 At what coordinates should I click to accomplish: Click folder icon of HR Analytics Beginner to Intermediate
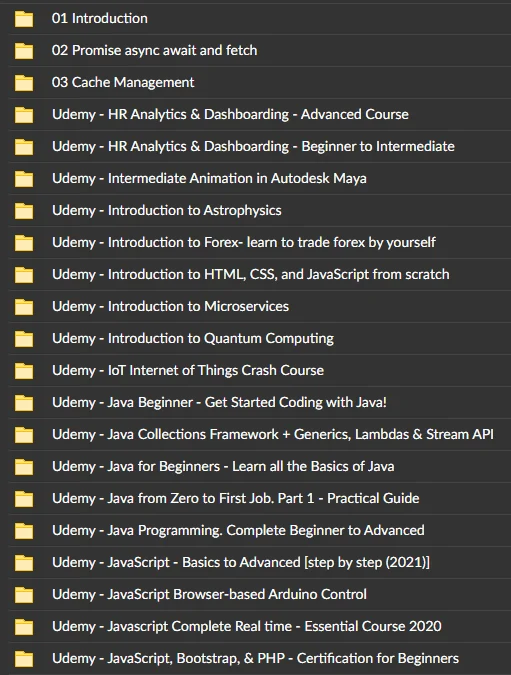[x=24, y=147]
